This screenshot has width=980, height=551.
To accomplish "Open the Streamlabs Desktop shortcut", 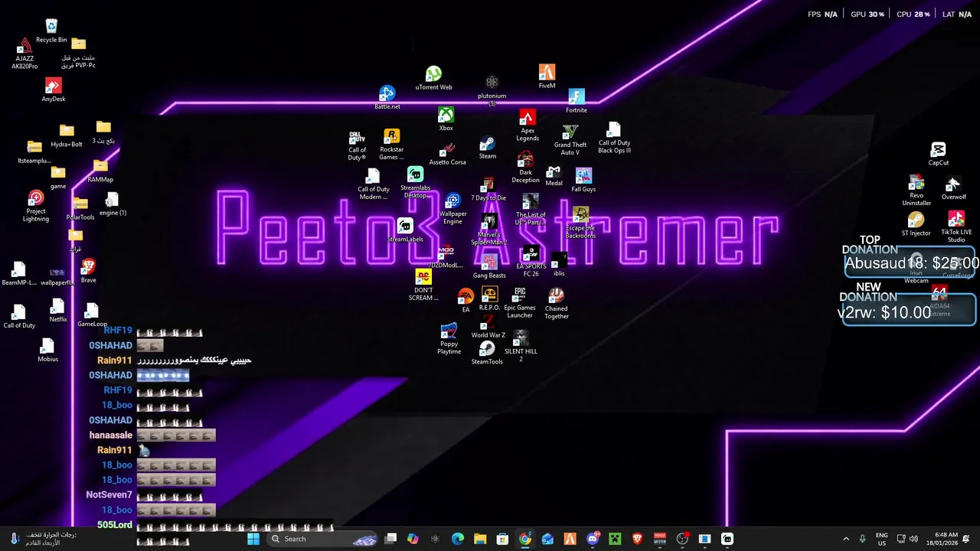I will (415, 183).
